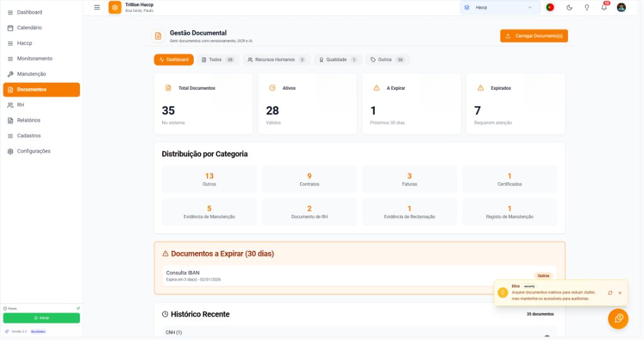
Task: Open the Consulta IBAN expiring document
Action: click(x=359, y=276)
